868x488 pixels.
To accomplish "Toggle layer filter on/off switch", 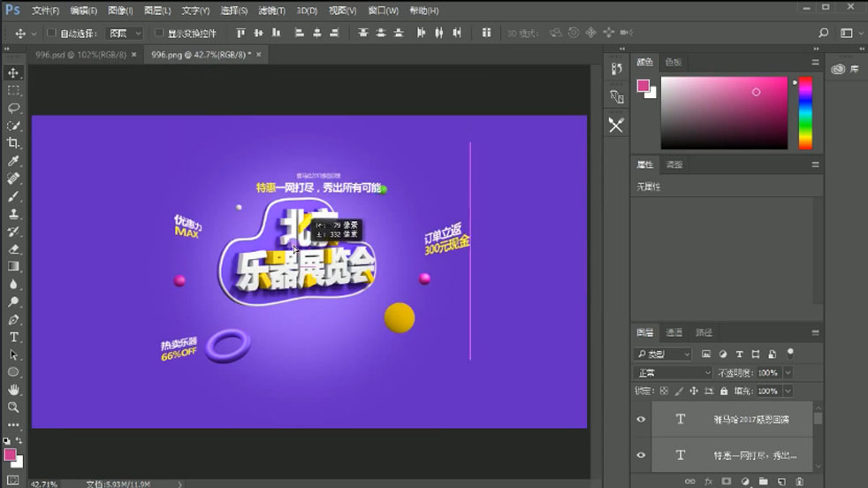I will coord(790,354).
